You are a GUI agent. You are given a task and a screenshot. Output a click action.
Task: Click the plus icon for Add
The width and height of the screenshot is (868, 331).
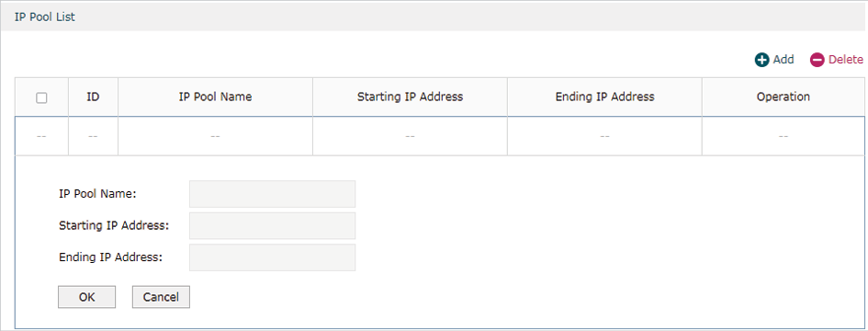click(762, 60)
